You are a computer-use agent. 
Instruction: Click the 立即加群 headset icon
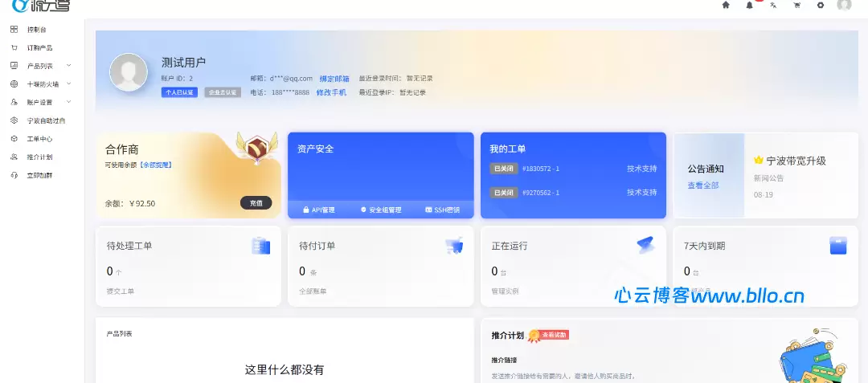pyautogui.click(x=14, y=175)
